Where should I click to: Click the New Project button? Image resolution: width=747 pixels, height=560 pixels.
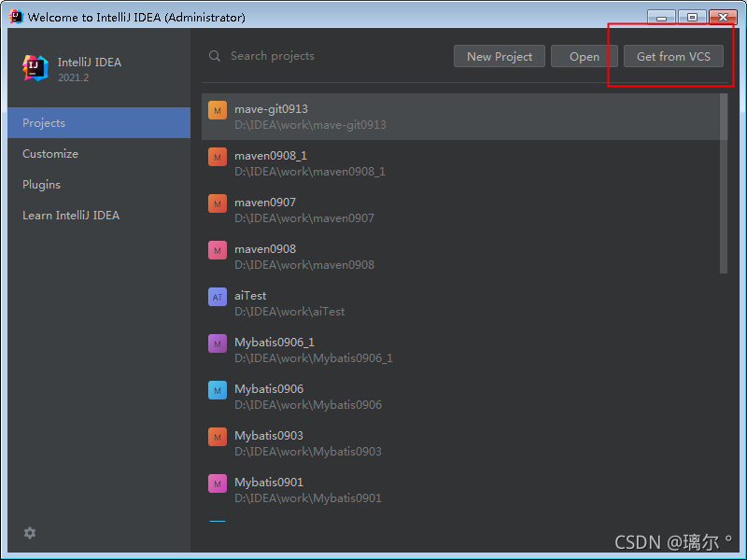[500, 56]
